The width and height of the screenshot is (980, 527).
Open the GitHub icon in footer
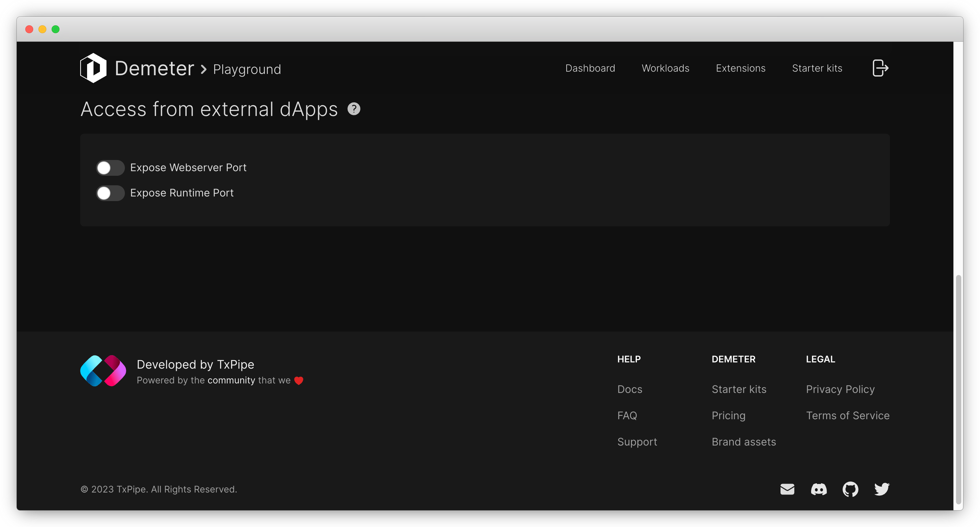tap(850, 489)
